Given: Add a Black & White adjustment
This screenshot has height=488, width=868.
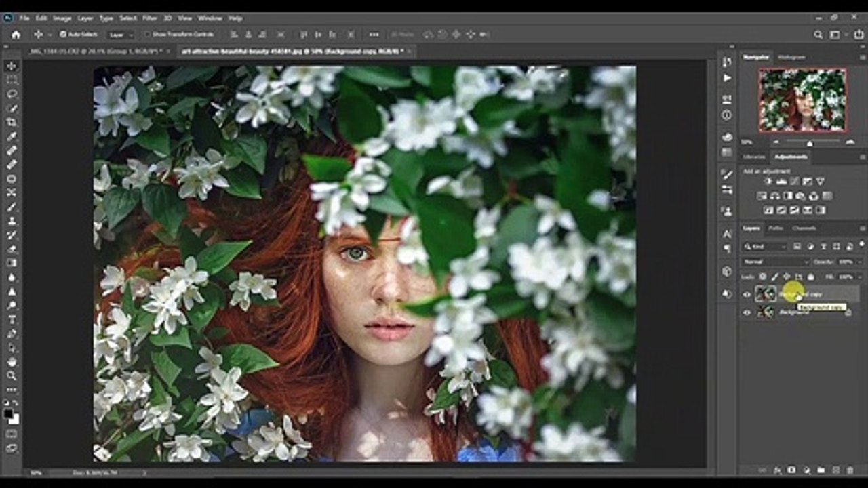Looking at the screenshot, I should point(788,196).
